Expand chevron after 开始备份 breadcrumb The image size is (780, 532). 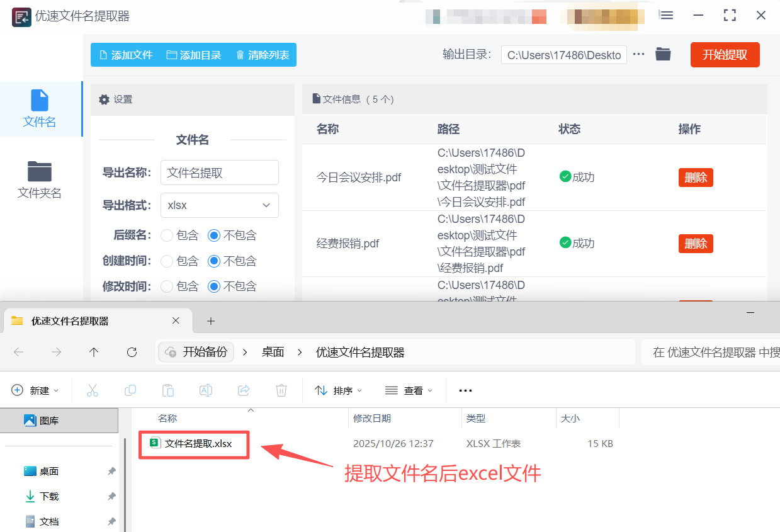click(246, 352)
